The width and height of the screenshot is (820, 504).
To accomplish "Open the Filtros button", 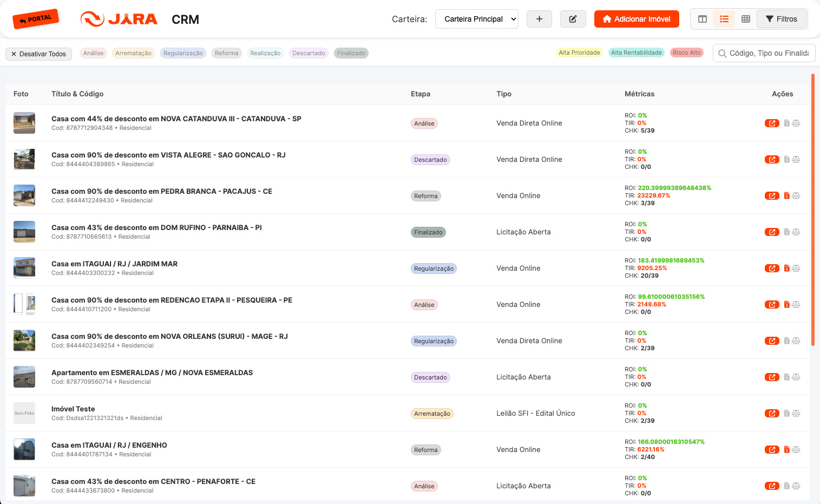I will coord(782,19).
